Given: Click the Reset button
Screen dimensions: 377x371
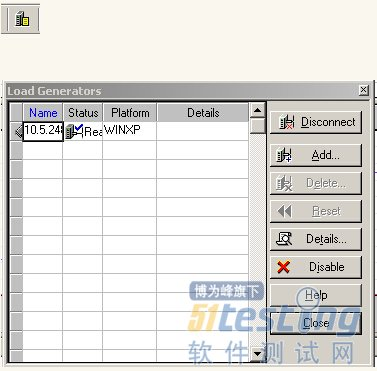Looking at the screenshot, I should tap(316, 211).
